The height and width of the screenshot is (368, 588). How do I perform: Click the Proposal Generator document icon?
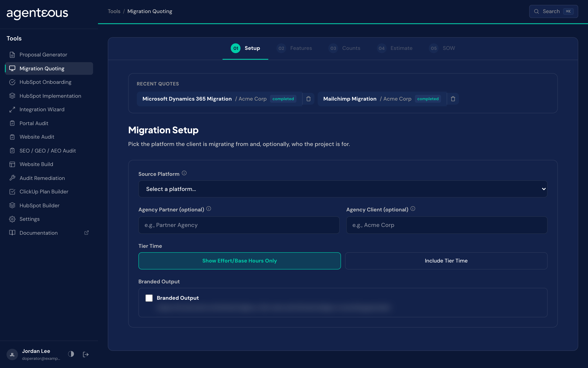point(12,55)
